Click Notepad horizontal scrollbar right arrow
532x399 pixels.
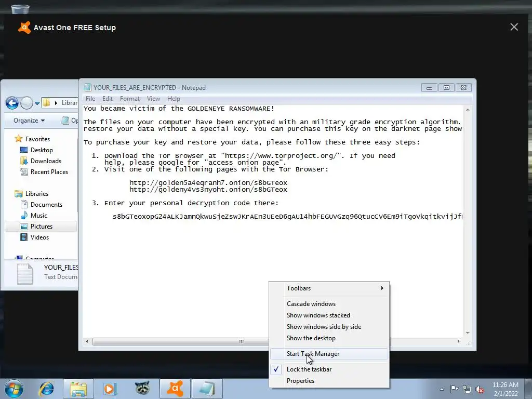pos(458,341)
